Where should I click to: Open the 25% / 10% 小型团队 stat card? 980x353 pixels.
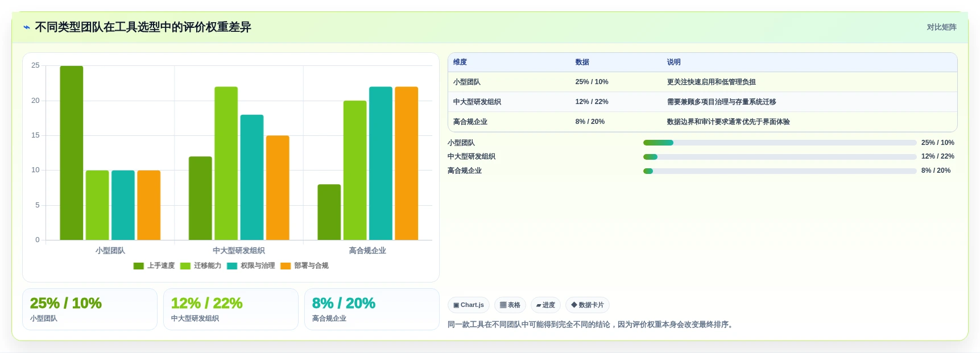90,309
